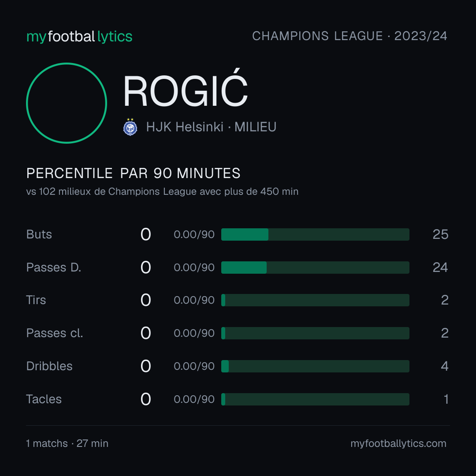Select the Tirs percentile bar

[315, 300]
